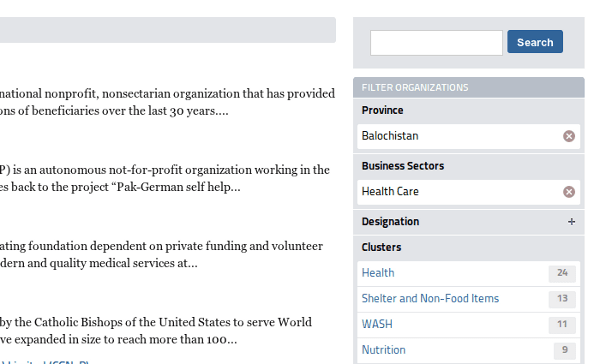600x364 pixels.
Task: Open the Nutrition cluster filter
Action: click(383, 350)
